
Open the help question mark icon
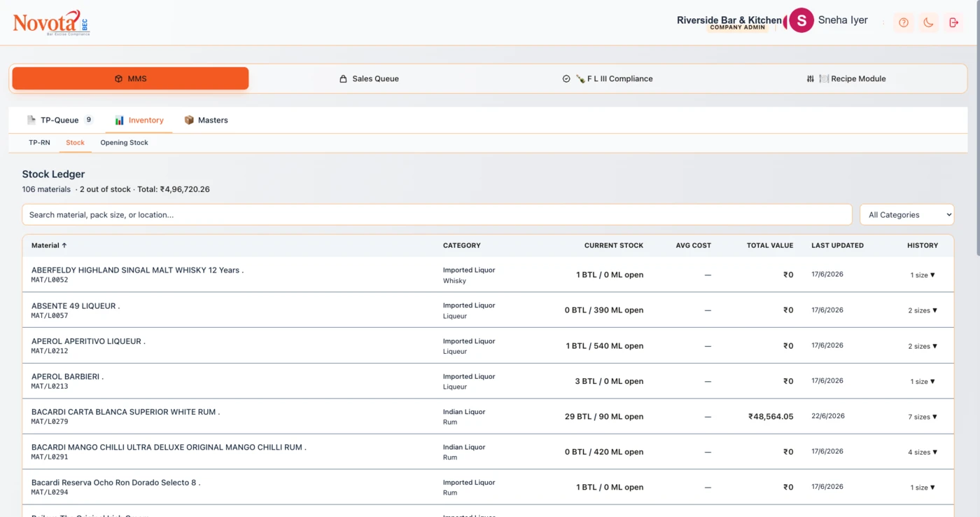point(904,22)
